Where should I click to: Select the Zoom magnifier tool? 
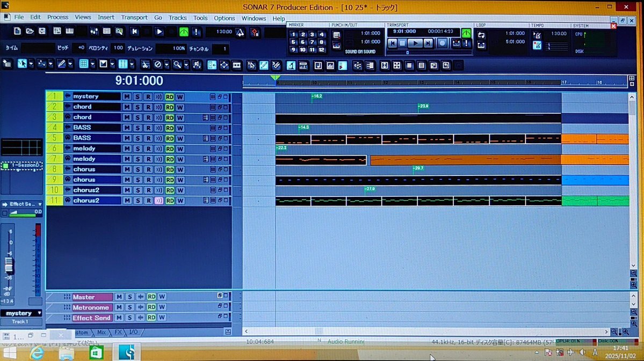177,64
